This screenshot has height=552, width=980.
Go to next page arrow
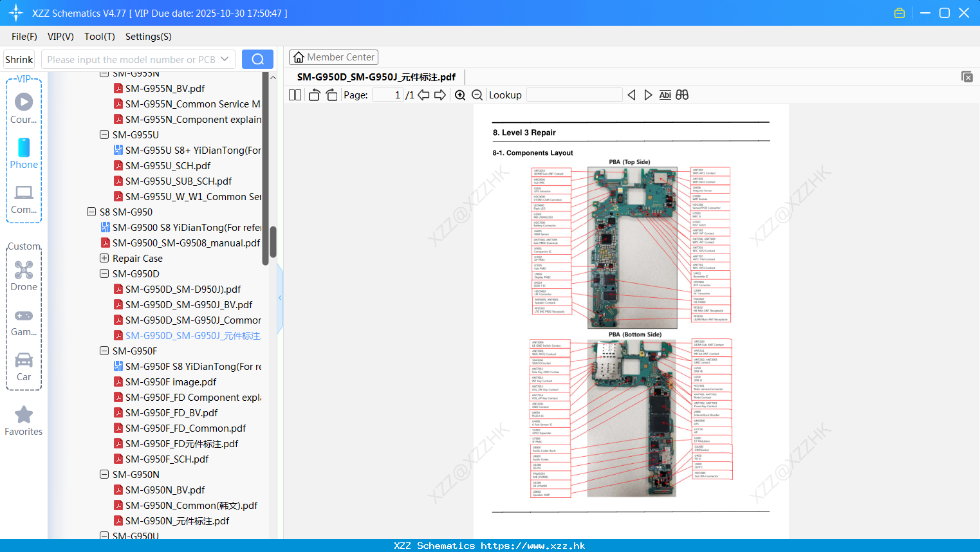(440, 95)
